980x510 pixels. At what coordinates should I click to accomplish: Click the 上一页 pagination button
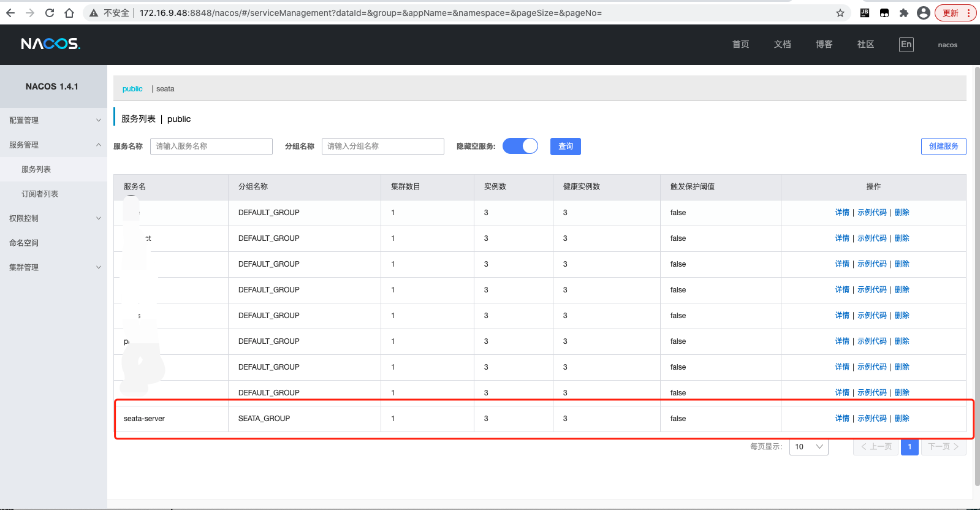(876, 447)
